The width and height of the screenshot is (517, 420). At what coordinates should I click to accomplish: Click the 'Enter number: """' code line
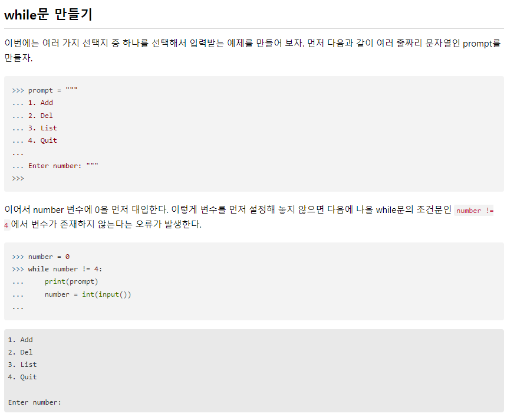pos(63,166)
